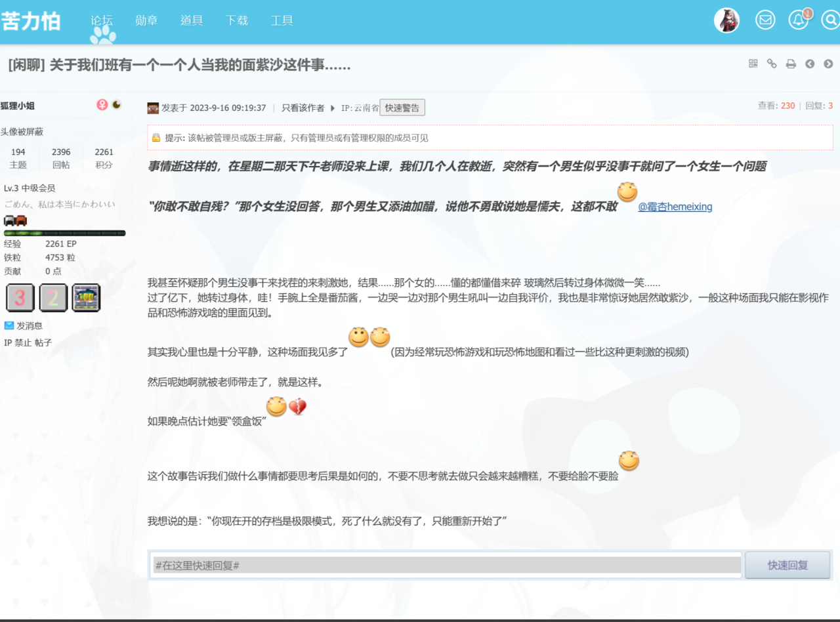The image size is (840, 622).
Task: Open the search magnifier icon
Action: tap(831, 20)
